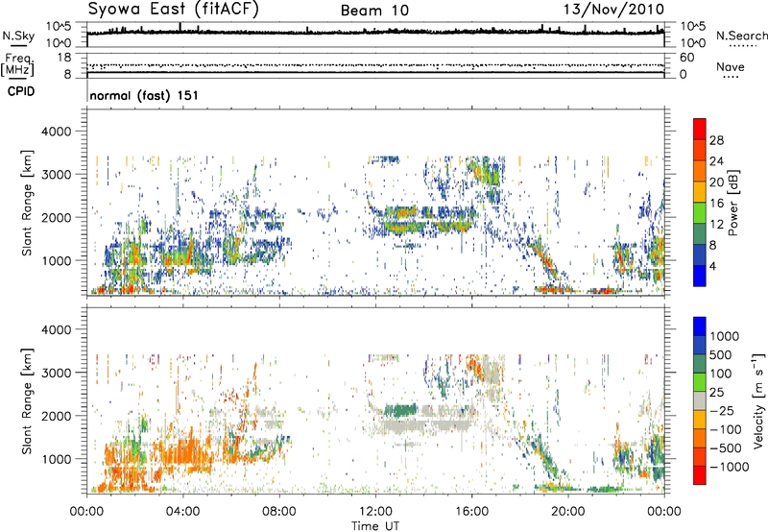Screen dimensions: 768x532
Task: Click the '12:00' time axis tick label
Action: [x=375, y=512]
